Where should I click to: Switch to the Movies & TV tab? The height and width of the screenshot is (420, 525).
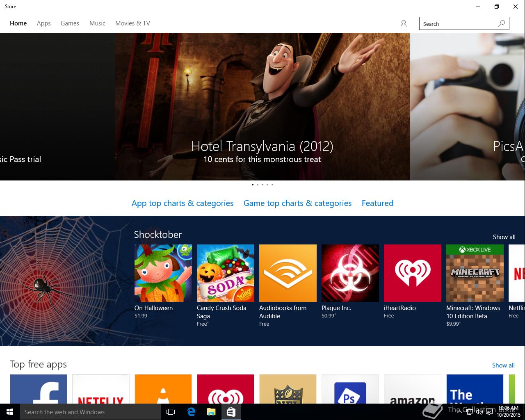(132, 23)
